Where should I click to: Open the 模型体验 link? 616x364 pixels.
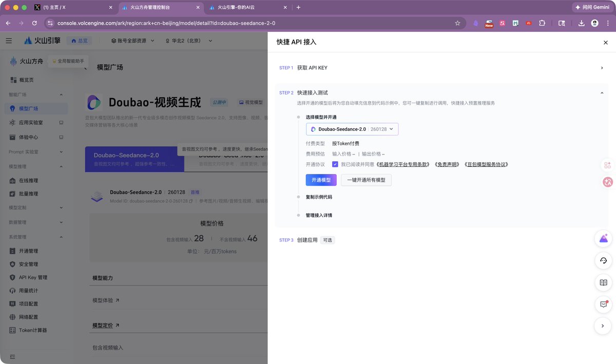click(x=106, y=300)
